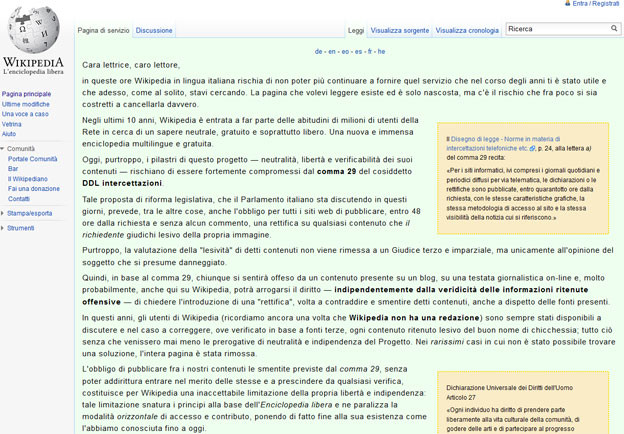The width and height of the screenshot is (624, 434).
Task: Click the external link icon after 'telefoniche etc.'
Action: 532,148
